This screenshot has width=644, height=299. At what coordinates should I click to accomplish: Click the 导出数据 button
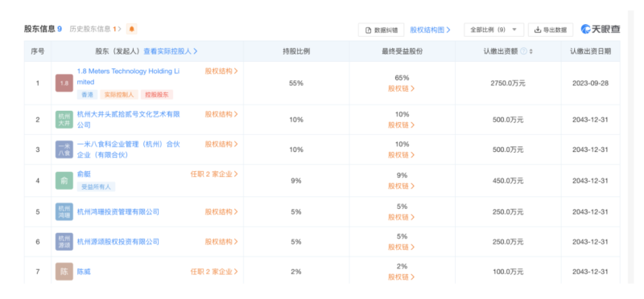551,30
